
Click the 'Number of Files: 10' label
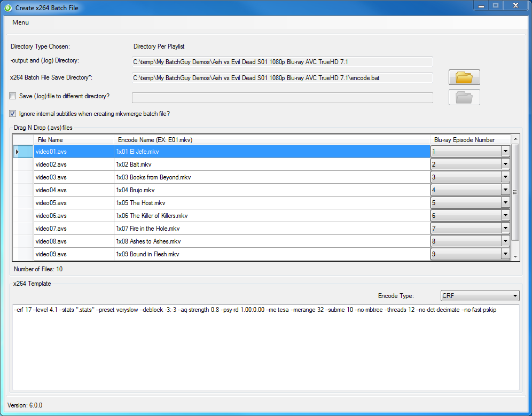click(x=38, y=269)
